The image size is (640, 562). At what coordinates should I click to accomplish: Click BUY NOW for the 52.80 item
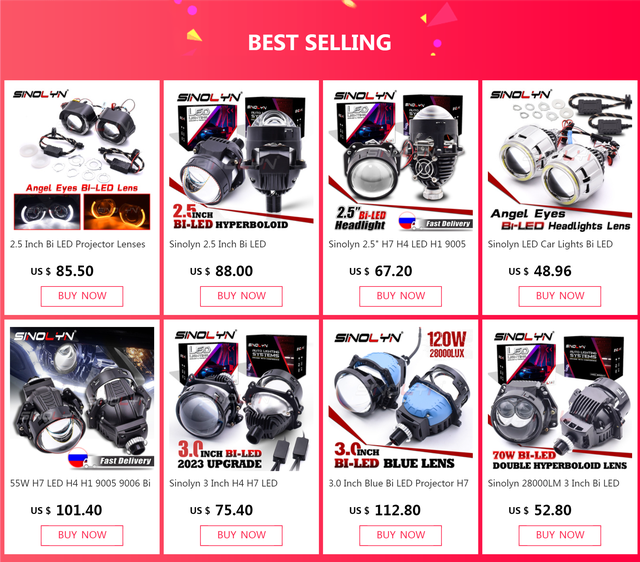click(x=560, y=535)
